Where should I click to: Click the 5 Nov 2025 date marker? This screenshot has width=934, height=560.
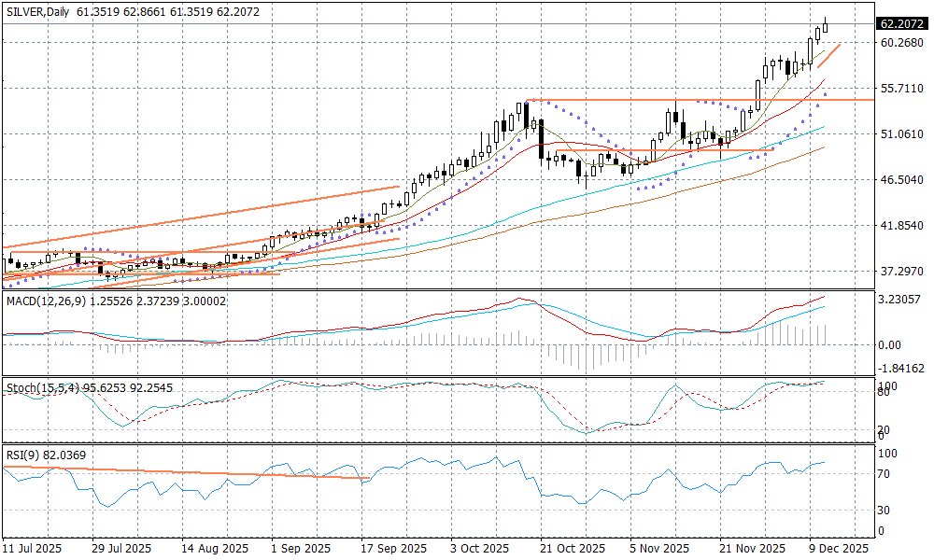coord(658,548)
